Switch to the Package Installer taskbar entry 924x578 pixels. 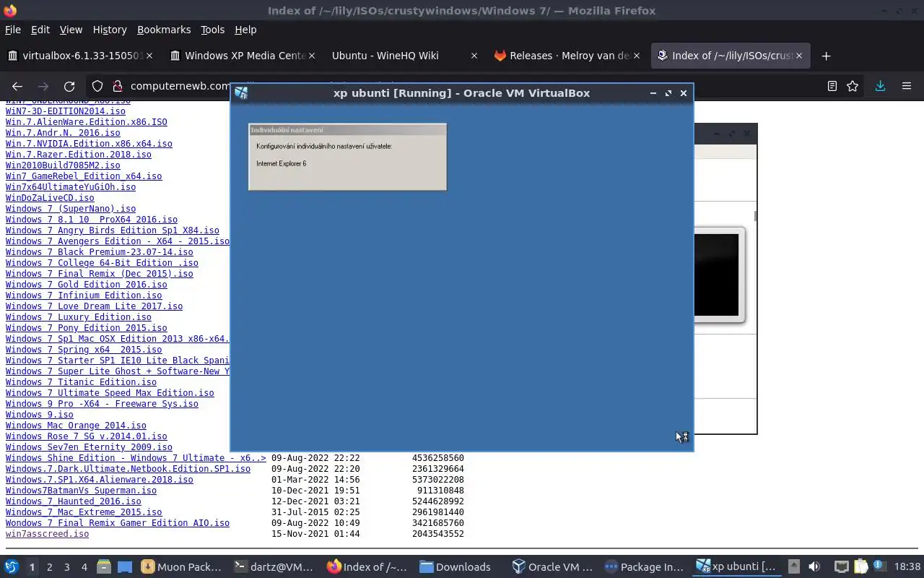(x=645, y=567)
